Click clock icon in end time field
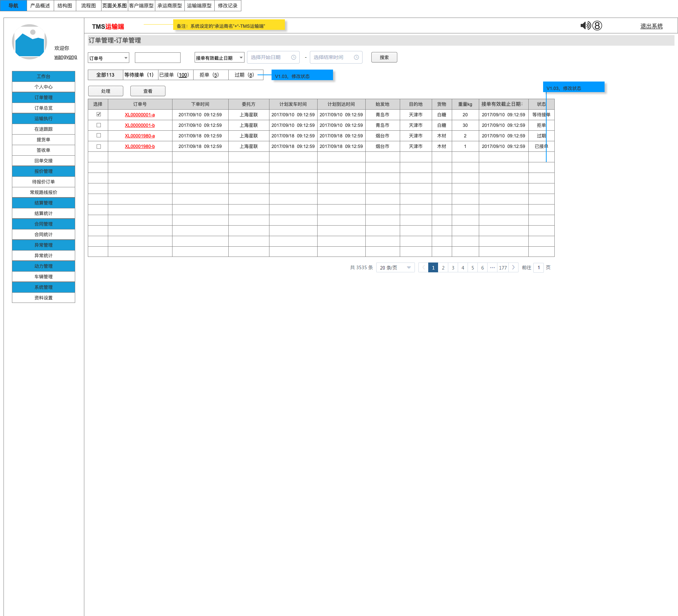 tap(356, 57)
